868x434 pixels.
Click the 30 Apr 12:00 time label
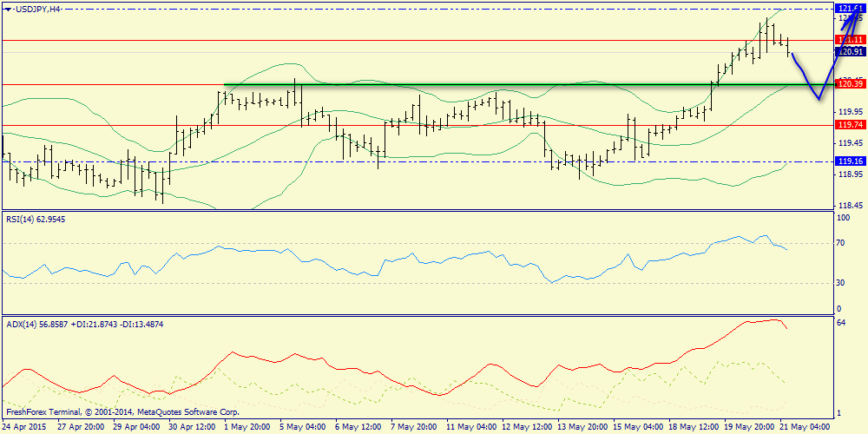[192, 427]
